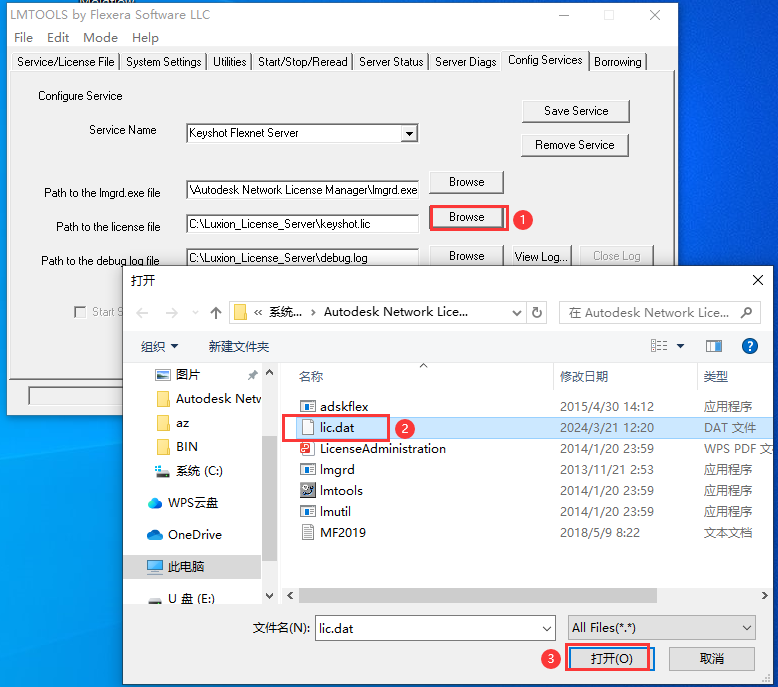
Task: Expand the view options dropdown arrow
Action: 681,346
